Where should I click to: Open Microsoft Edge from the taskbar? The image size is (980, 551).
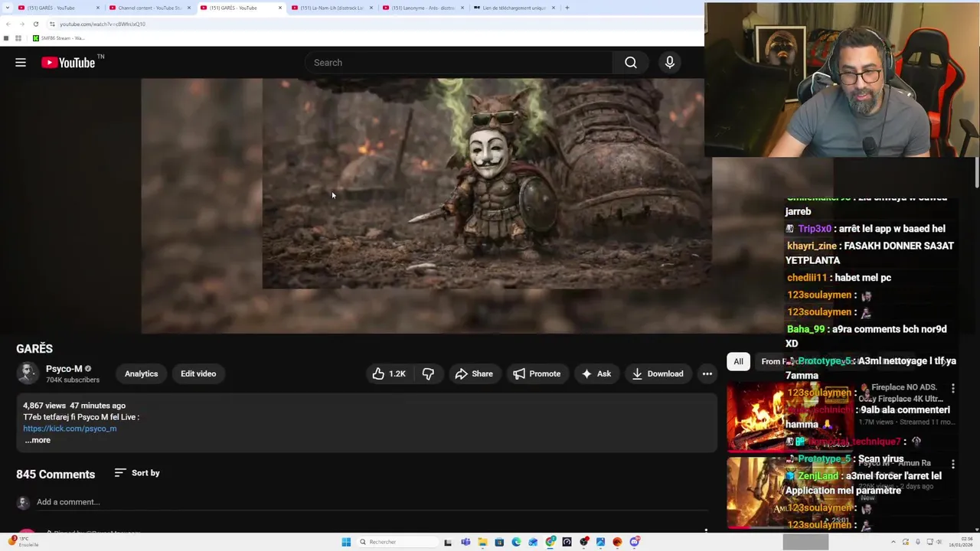[516, 542]
